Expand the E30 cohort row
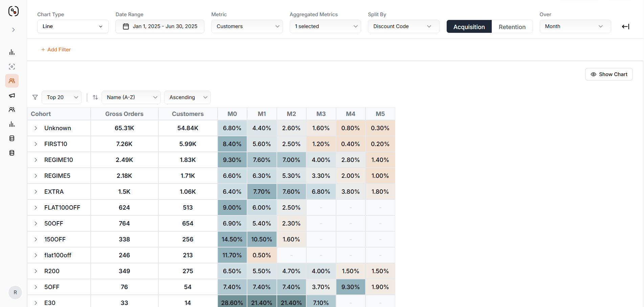The image size is (644, 307). tap(36, 303)
